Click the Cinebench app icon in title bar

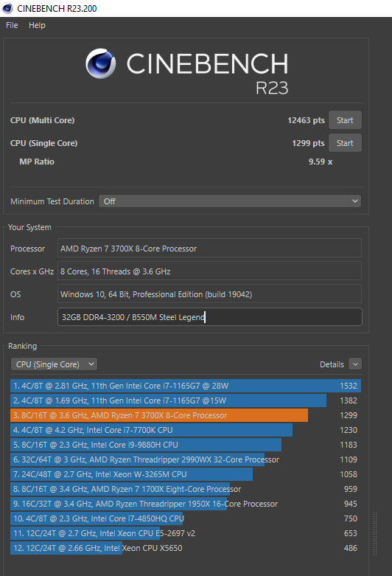point(7,8)
